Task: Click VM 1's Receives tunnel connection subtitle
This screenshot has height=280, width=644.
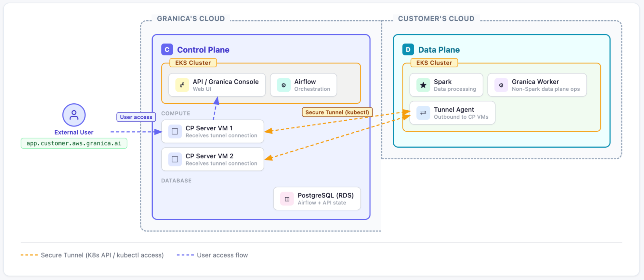Action: 221,135
